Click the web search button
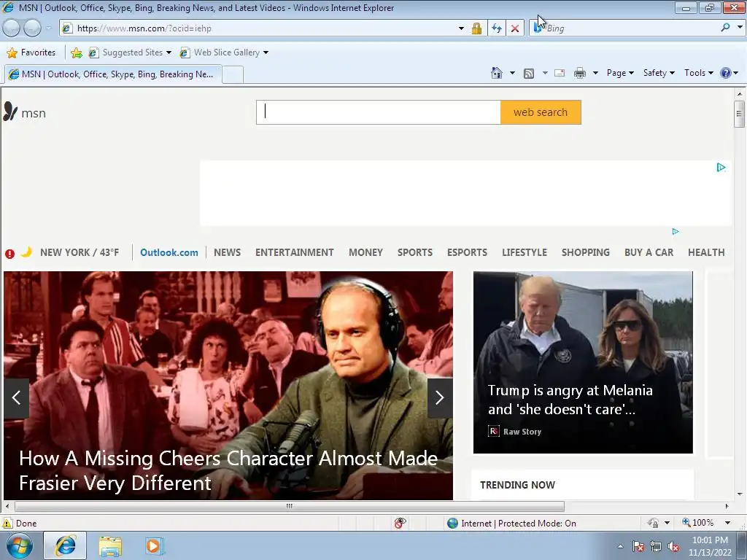This screenshot has width=747, height=560. (x=541, y=112)
